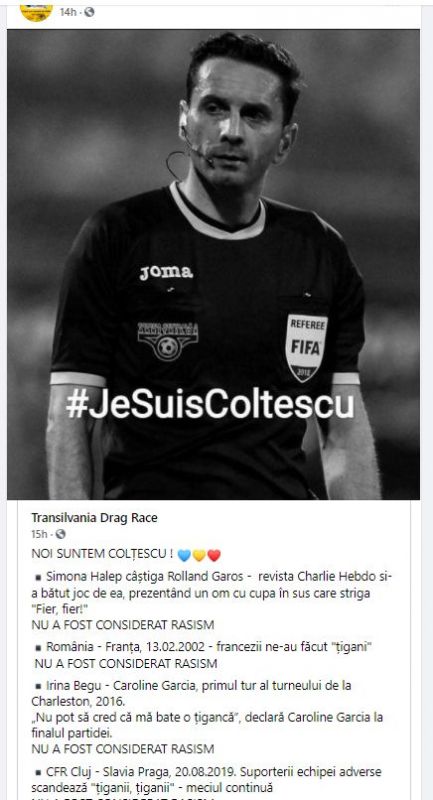
Task: Open the 14h post timestamp
Action: point(68,12)
